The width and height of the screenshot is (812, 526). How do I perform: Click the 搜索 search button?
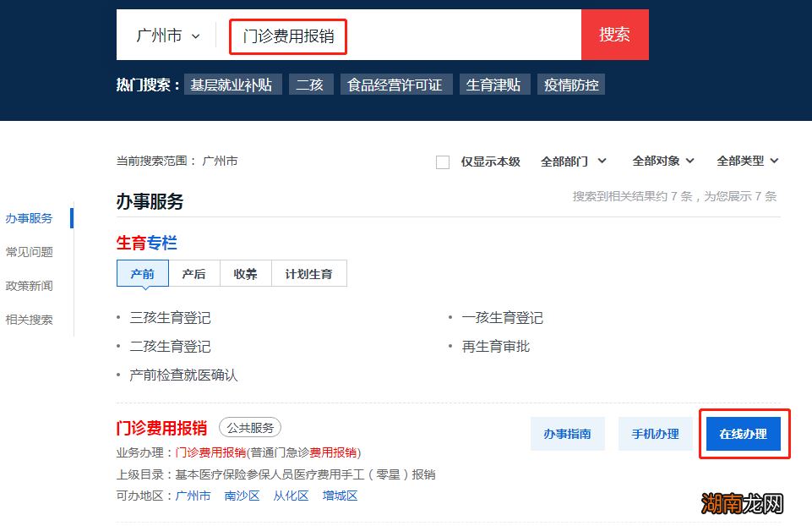click(614, 34)
